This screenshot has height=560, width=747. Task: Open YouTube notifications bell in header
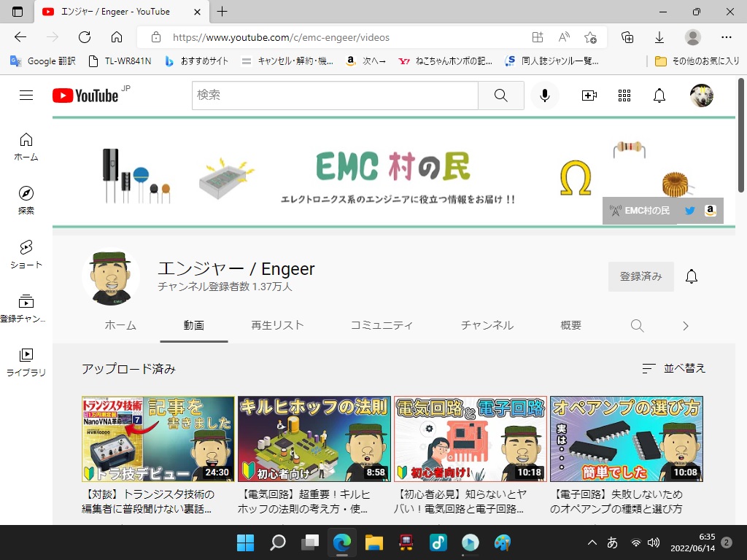tap(659, 96)
